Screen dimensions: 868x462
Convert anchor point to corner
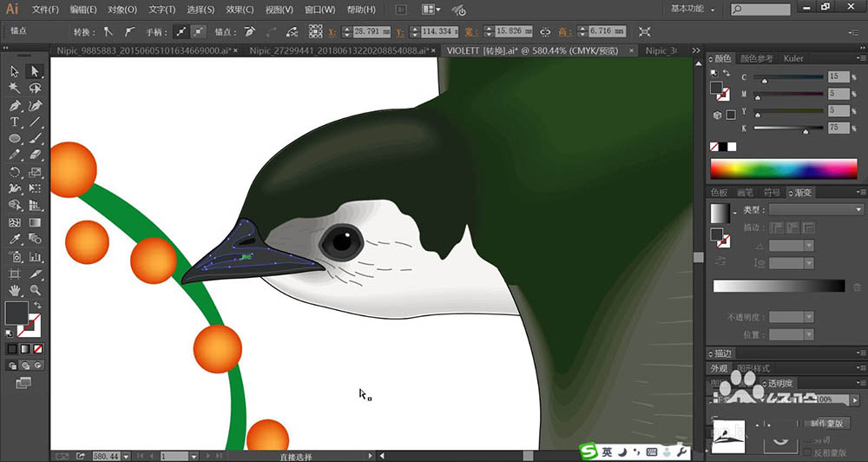108,32
